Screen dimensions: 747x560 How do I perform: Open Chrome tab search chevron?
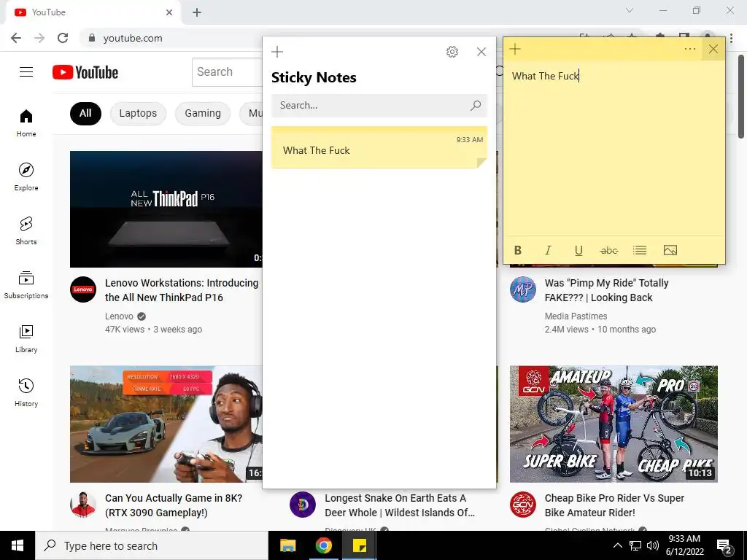(630, 10)
